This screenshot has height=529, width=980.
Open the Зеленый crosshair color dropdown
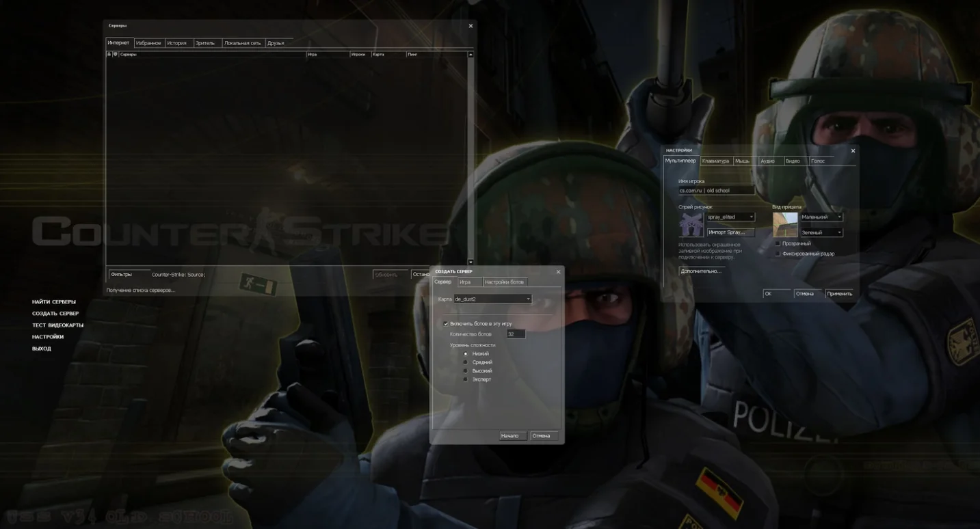(x=821, y=232)
